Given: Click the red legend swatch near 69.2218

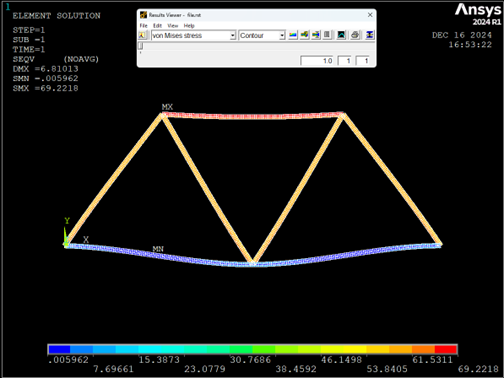Looking at the screenshot, I should coord(446,349).
